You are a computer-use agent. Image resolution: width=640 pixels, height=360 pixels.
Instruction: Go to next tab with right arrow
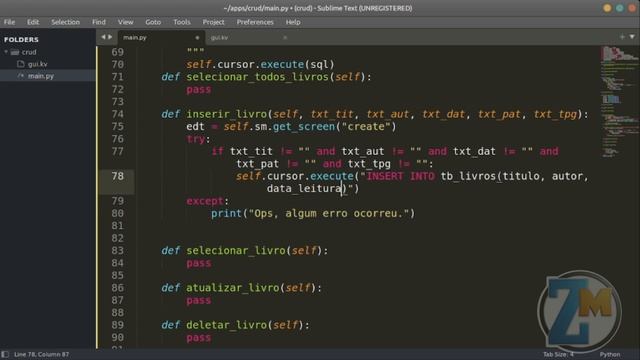point(110,37)
